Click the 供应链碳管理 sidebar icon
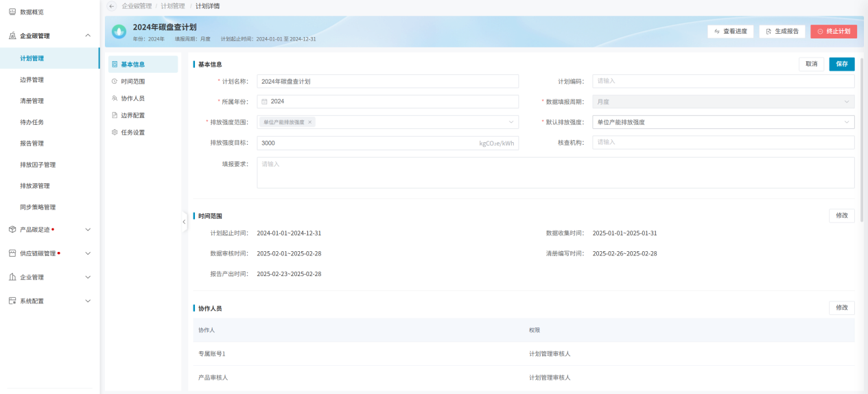Image resolution: width=868 pixels, height=394 pixels. (12, 253)
